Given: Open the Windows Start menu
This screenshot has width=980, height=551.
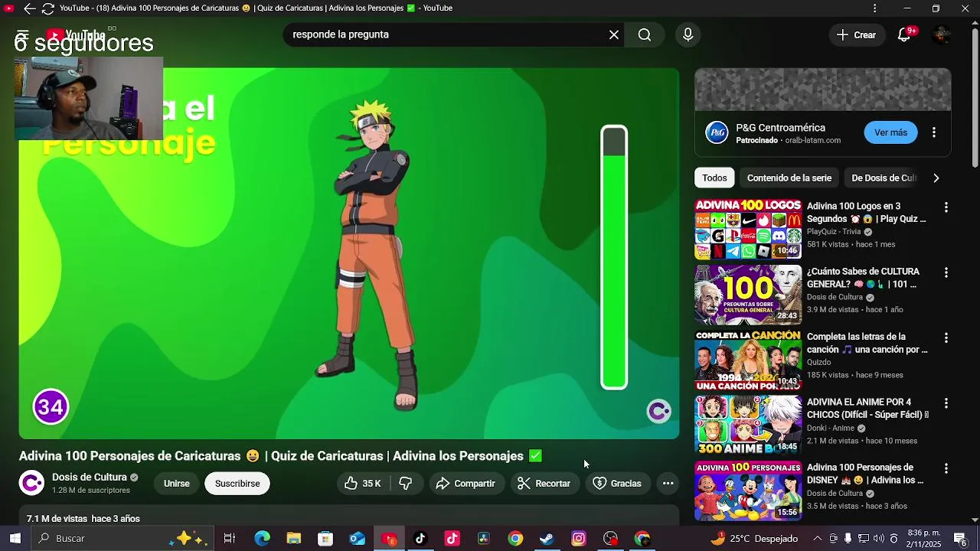Looking at the screenshot, I should pyautogui.click(x=15, y=539).
